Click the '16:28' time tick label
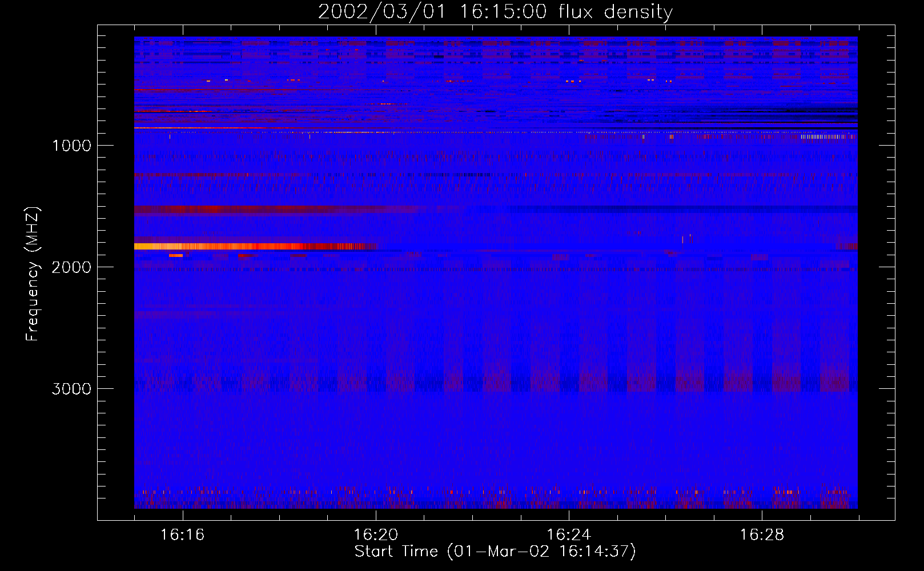Screen dimensions: 924x571 [x=762, y=535]
